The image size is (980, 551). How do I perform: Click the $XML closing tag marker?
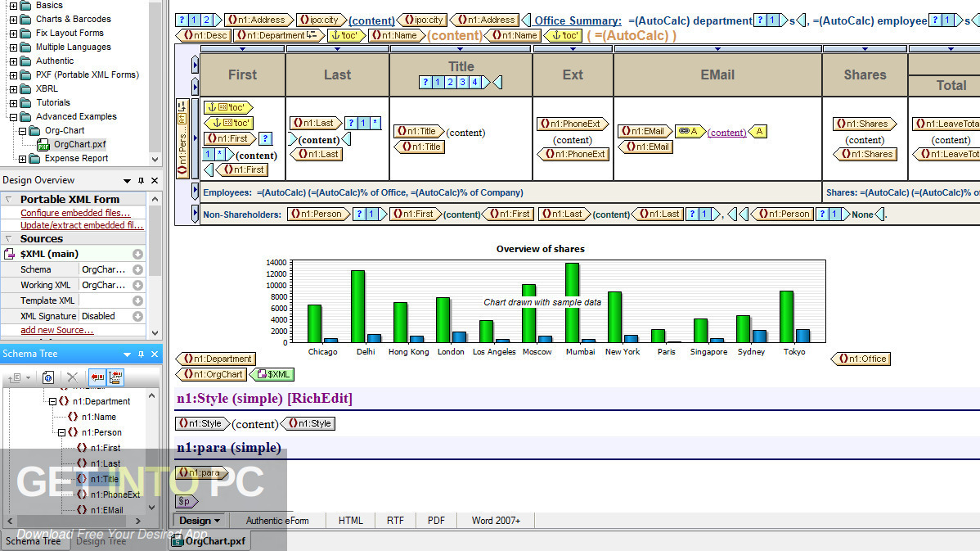[272, 375]
